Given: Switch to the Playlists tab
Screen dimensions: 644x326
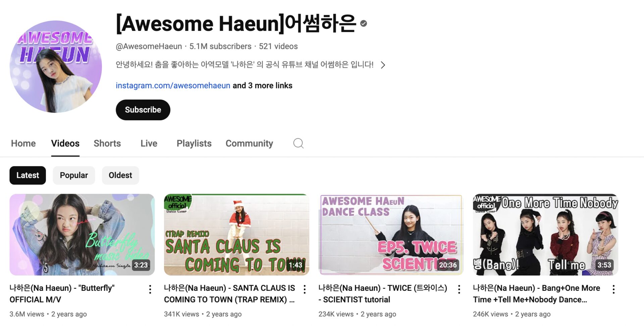Looking at the screenshot, I should click(x=194, y=143).
